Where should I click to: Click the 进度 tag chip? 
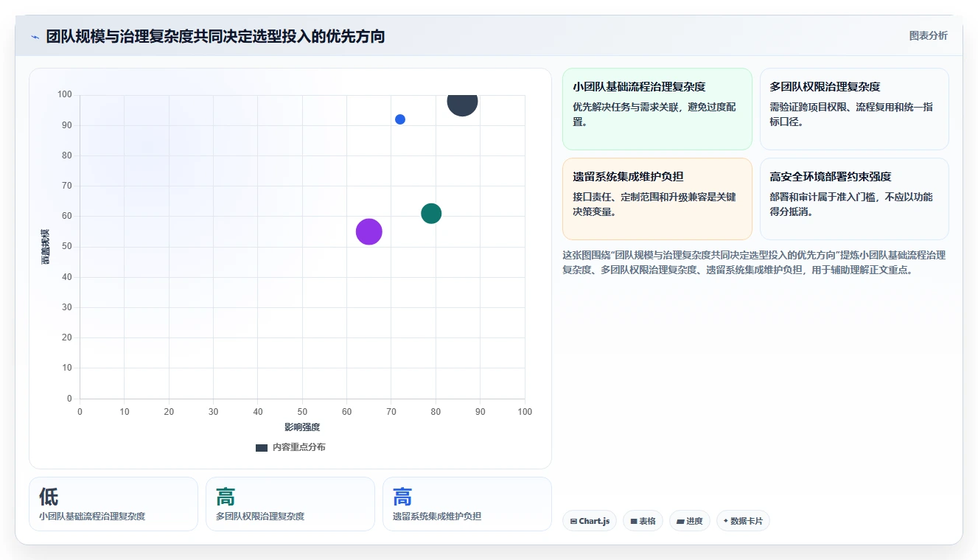(x=689, y=521)
